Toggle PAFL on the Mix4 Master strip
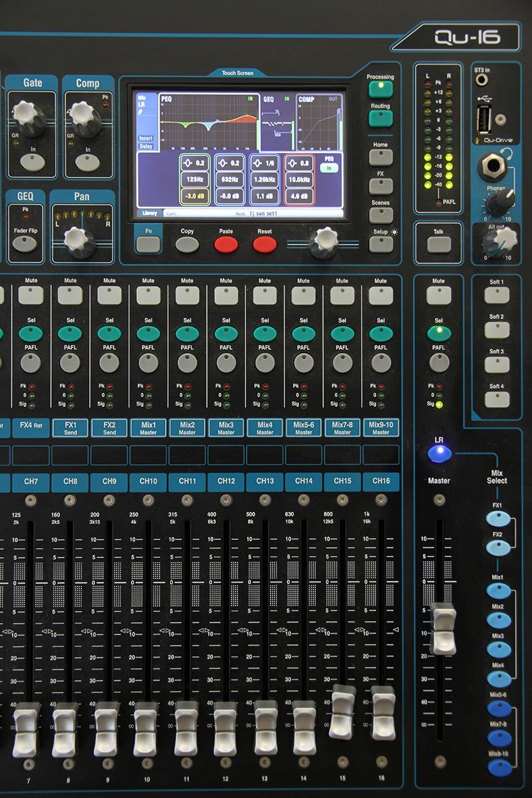532x798 pixels. coord(265,362)
